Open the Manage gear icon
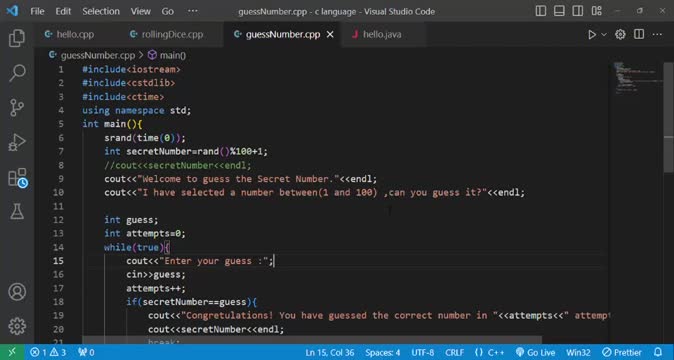The image size is (674, 360). coord(17,326)
